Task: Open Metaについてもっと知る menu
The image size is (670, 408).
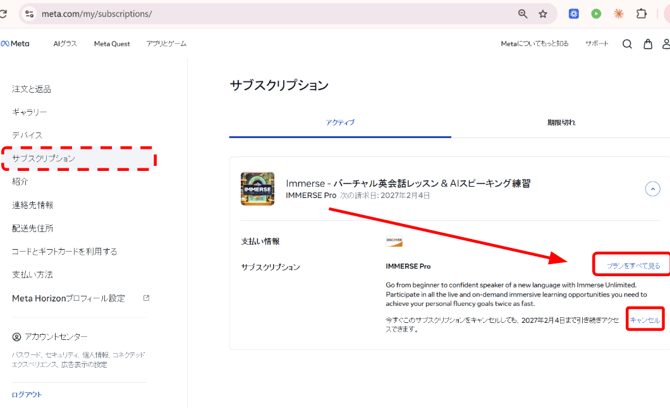Action: pos(535,44)
